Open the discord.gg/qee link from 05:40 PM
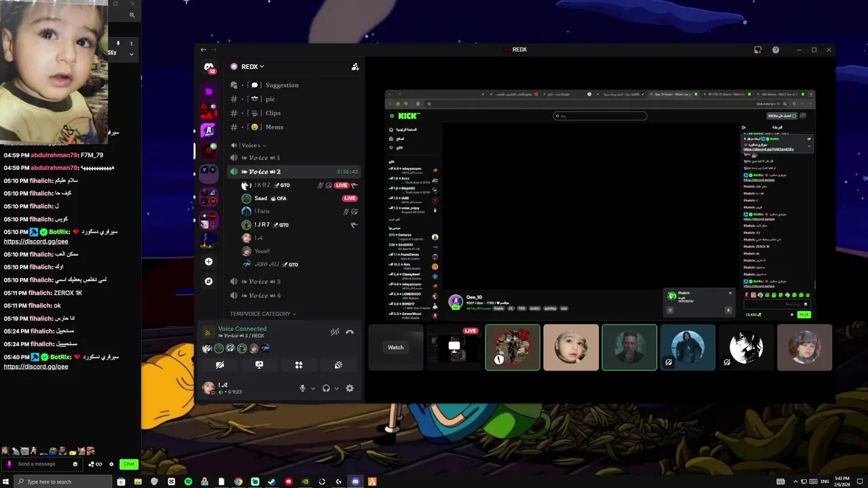Viewport: 868px width, 488px height. point(36,367)
